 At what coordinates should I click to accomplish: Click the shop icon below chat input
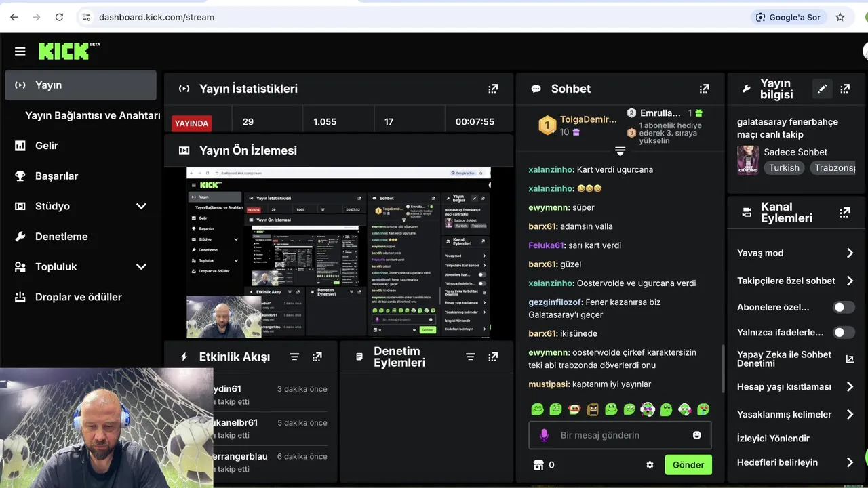click(539, 465)
